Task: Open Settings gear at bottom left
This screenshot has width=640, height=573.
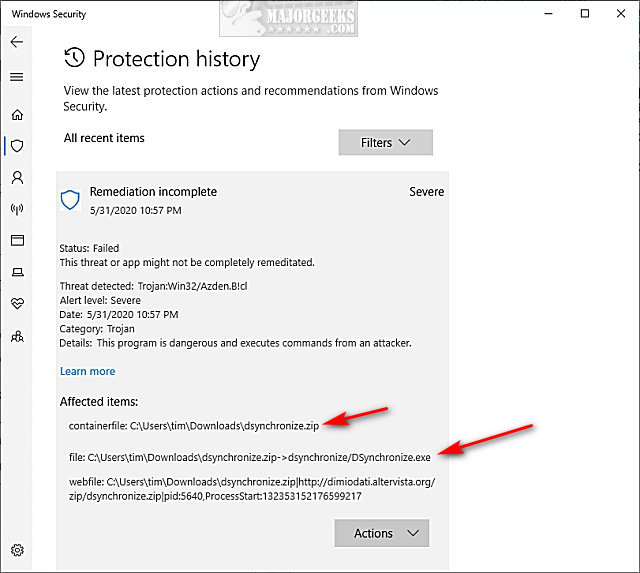Action: pos(16,550)
